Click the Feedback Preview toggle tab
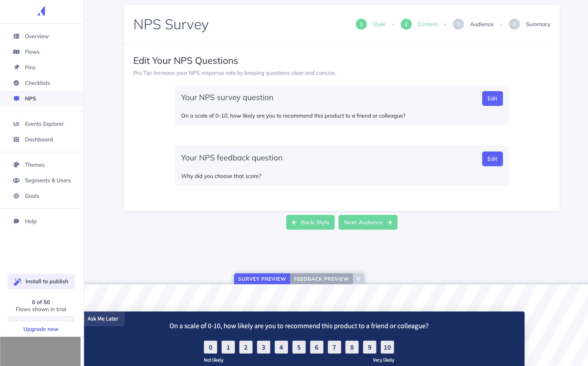This screenshot has height=366, width=588. click(x=321, y=278)
